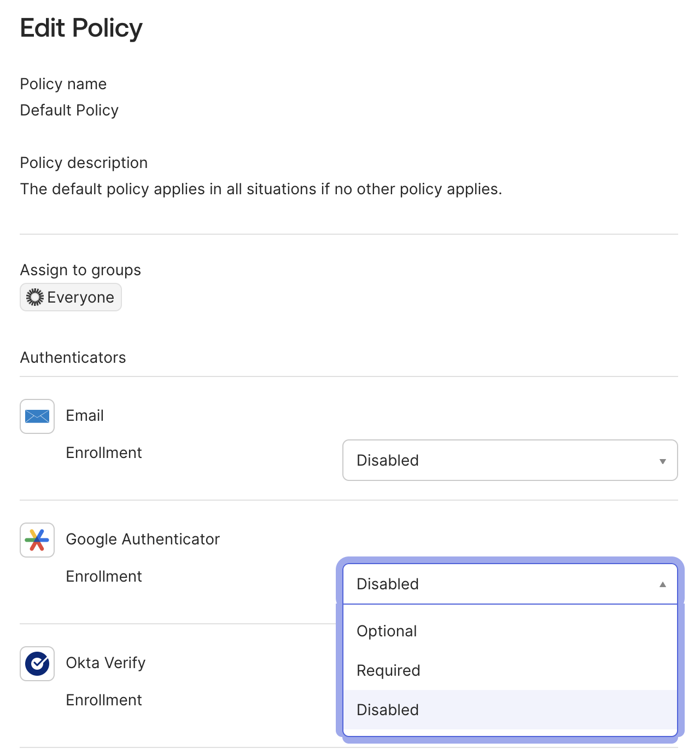Click the Default Policy name text
The width and height of the screenshot is (700, 754).
tap(69, 110)
